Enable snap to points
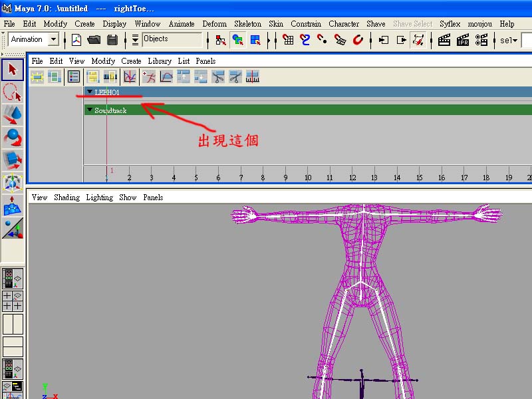 tap(322, 40)
